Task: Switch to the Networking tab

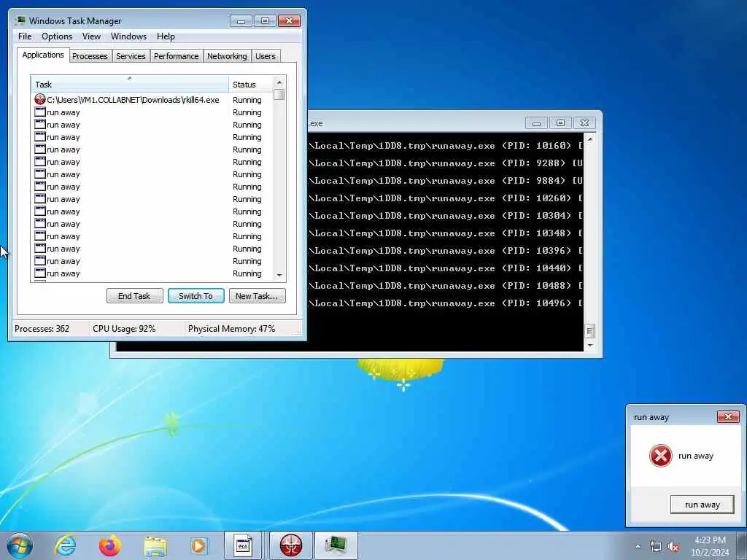Action: [227, 56]
